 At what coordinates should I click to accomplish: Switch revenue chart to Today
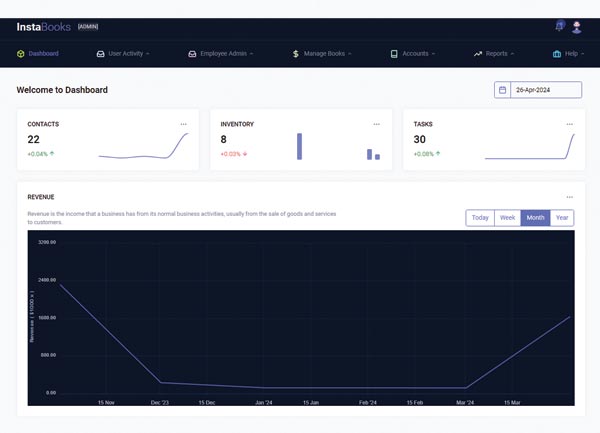tap(480, 218)
